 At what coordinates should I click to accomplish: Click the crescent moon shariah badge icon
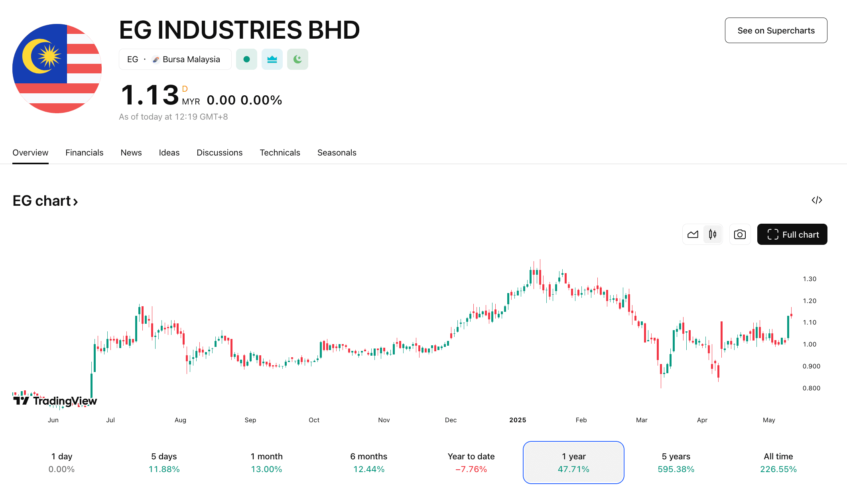(297, 59)
